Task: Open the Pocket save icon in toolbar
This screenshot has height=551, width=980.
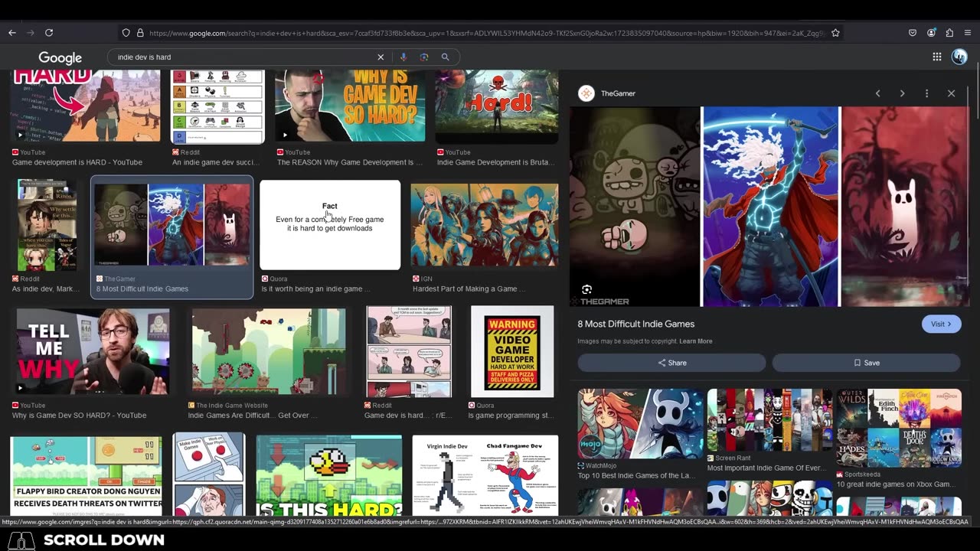Action: pos(913,33)
